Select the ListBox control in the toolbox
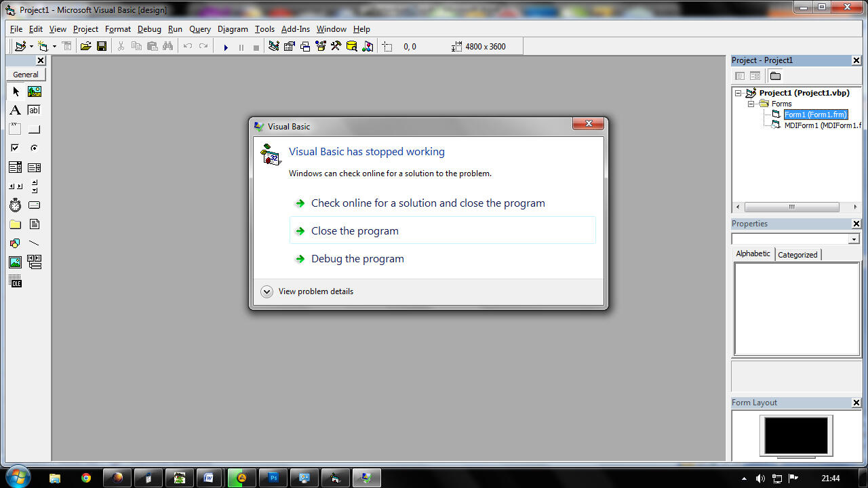Viewport: 868px width, 488px height. pos(35,167)
